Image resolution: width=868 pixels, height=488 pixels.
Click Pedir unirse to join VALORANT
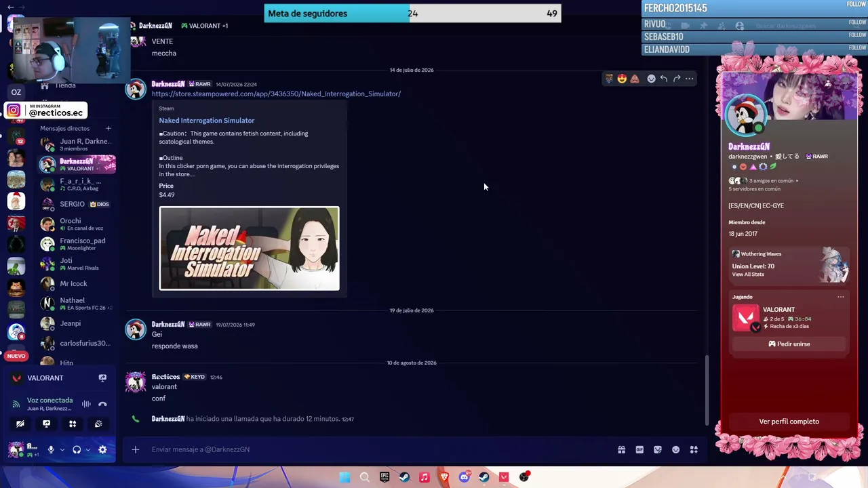pyautogui.click(x=789, y=344)
